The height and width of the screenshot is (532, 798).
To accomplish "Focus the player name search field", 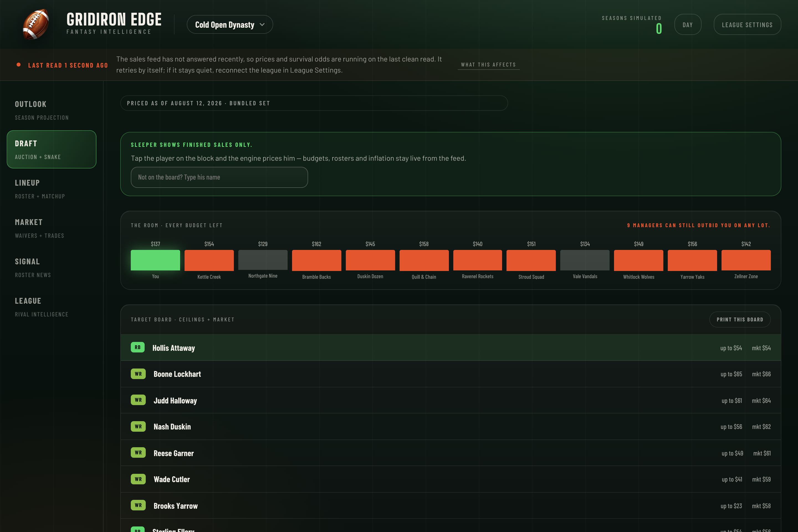I will (x=219, y=177).
